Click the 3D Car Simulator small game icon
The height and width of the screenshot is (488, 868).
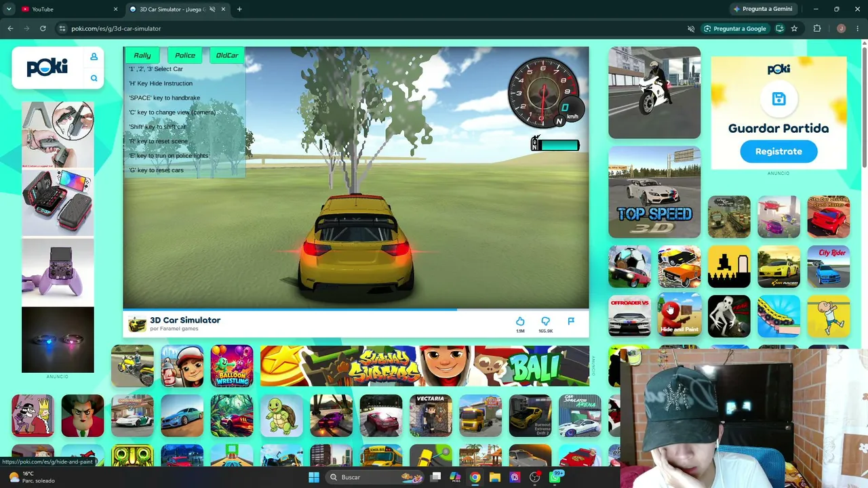(x=137, y=324)
